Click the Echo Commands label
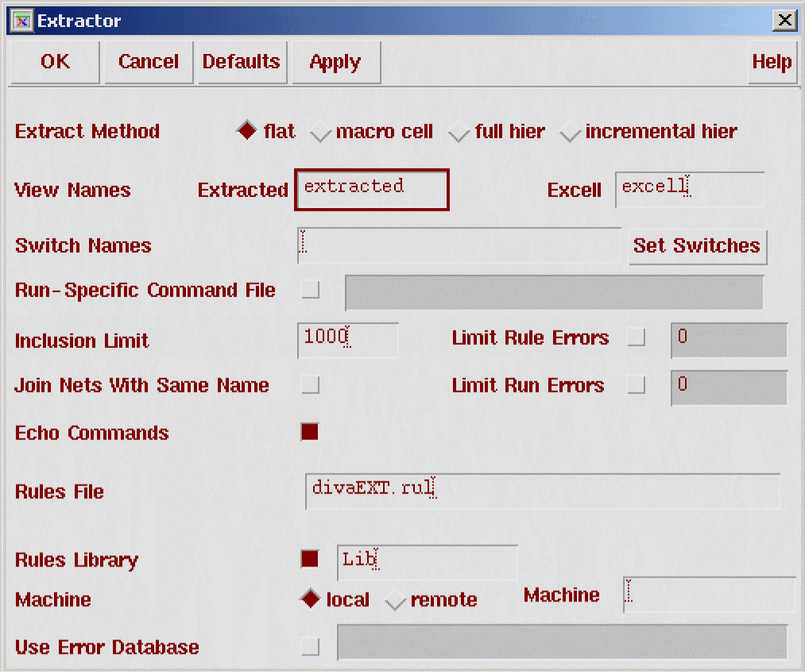 click(x=91, y=433)
